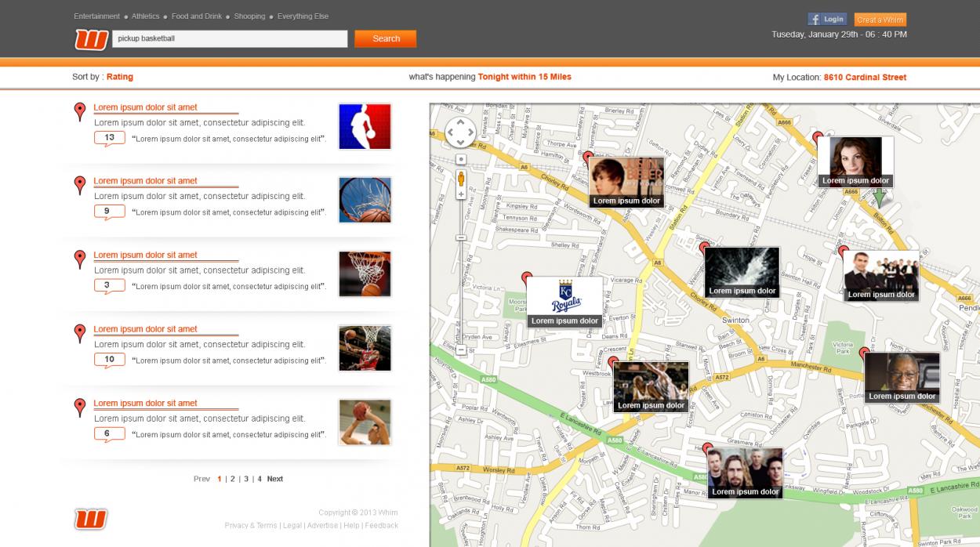980x547 pixels.
Task: Click the Privacy & Terms footer link
Action: pyautogui.click(x=250, y=525)
